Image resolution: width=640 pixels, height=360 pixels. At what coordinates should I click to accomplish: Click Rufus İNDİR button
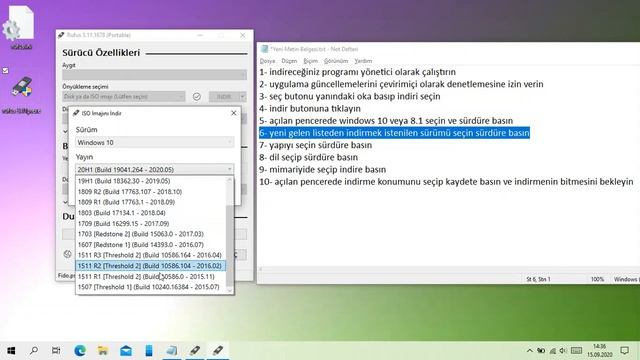coord(224,97)
